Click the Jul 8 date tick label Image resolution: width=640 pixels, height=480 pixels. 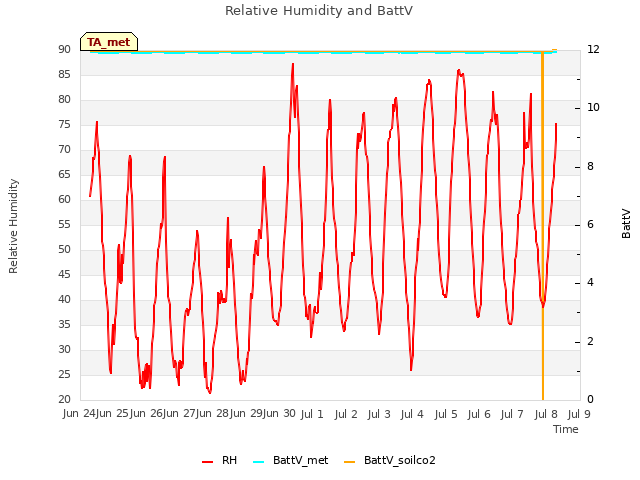(x=546, y=414)
